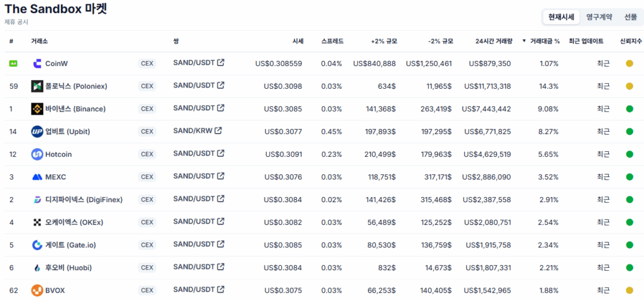Switch to the 영구계약 tab
The height and width of the screenshot is (301, 644).
[x=599, y=17]
